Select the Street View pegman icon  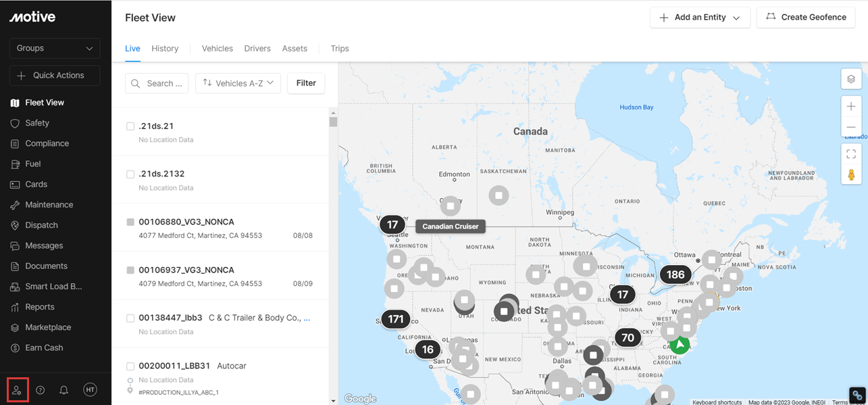point(851,174)
